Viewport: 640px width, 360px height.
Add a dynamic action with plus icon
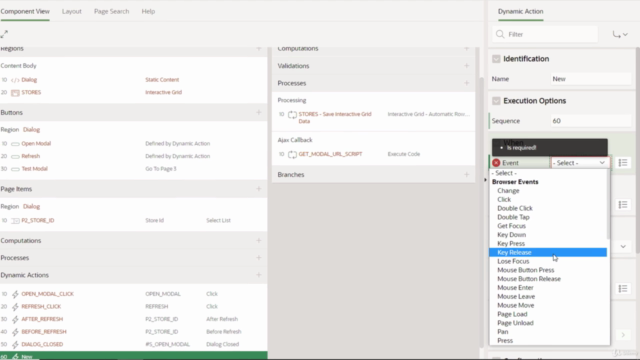point(258,275)
